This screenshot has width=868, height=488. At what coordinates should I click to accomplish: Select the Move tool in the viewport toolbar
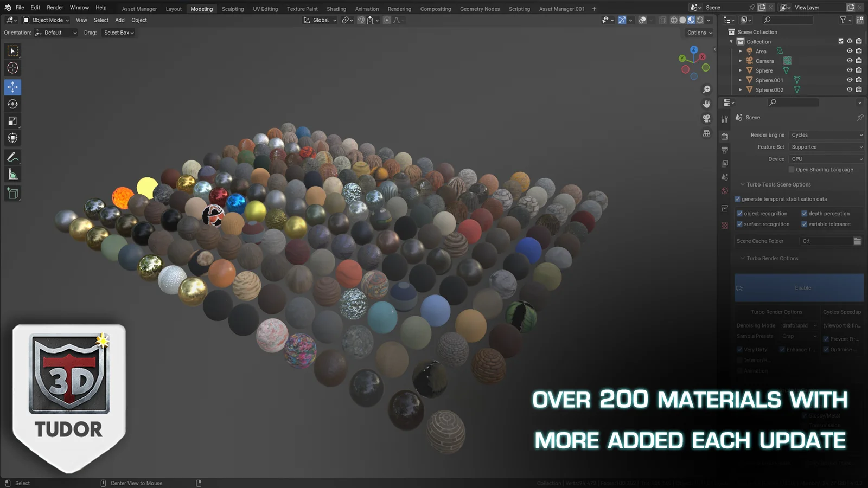coord(12,87)
